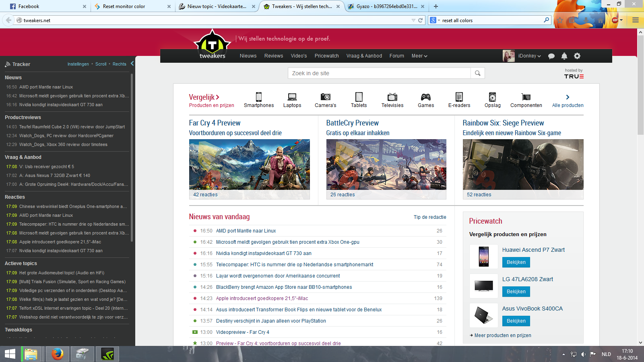Click the Tweakers logo in the header

213,45
